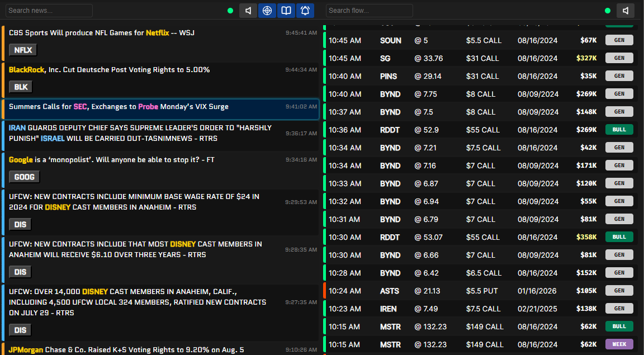Open Iran Guards Deputy Chief headline
This screenshot has width=644, height=355.
(140, 133)
